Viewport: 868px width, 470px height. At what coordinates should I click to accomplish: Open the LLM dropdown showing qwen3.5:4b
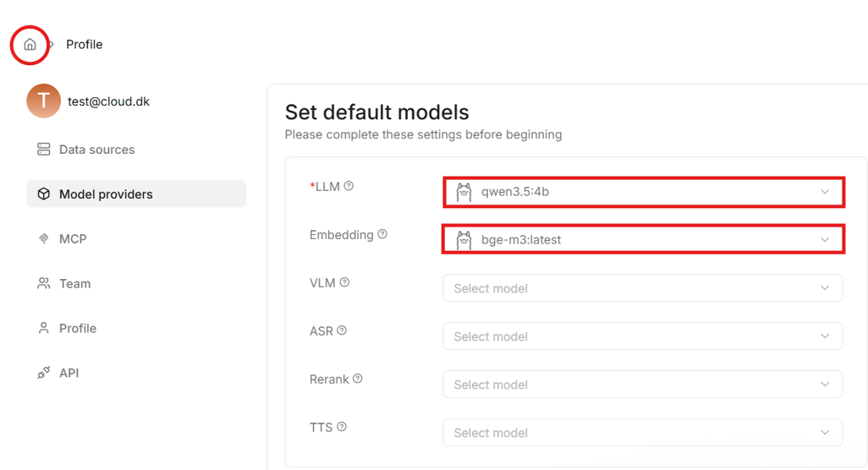[643, 192]
